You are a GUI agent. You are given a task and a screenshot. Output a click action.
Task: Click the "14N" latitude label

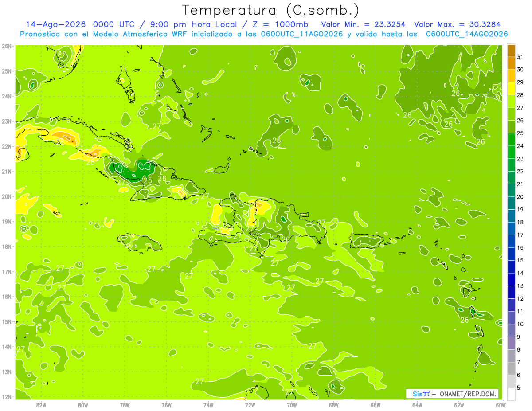pyautogui.click(x=7, y=347)
